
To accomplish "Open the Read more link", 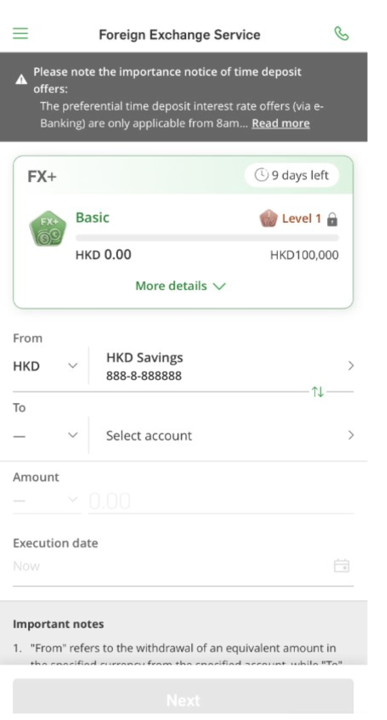I will pyautogui.click(x=280, y=124).
